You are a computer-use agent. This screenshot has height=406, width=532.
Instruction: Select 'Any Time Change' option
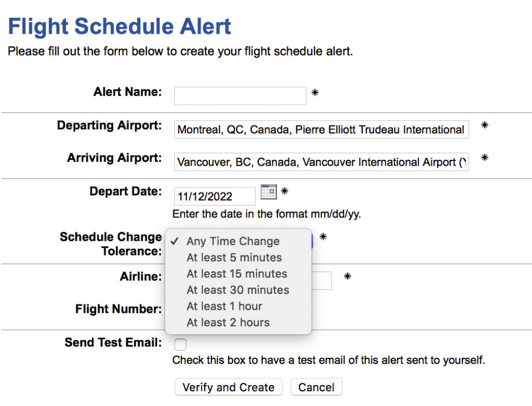tap(233, 241)
